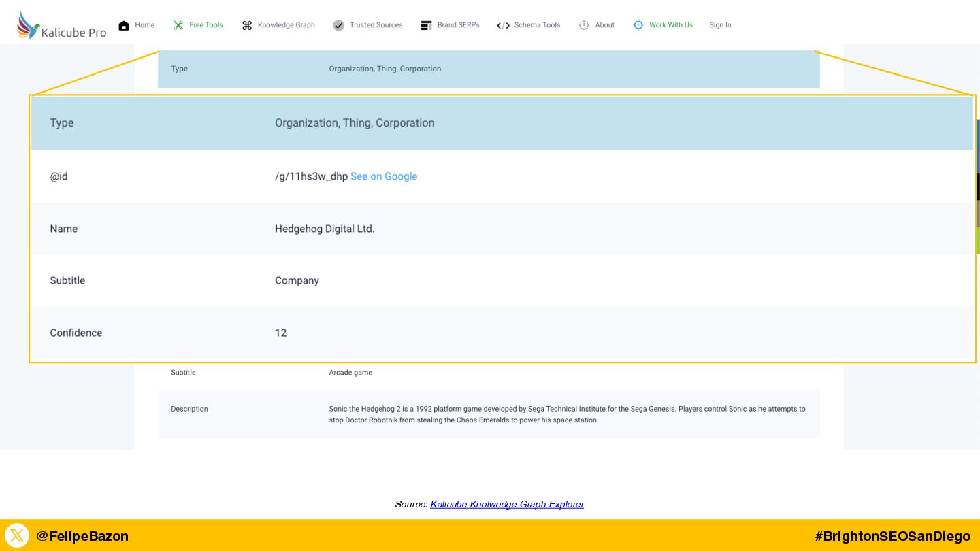Click the Name row label
This screenshot has height=551, width=980.
[63, 229]
